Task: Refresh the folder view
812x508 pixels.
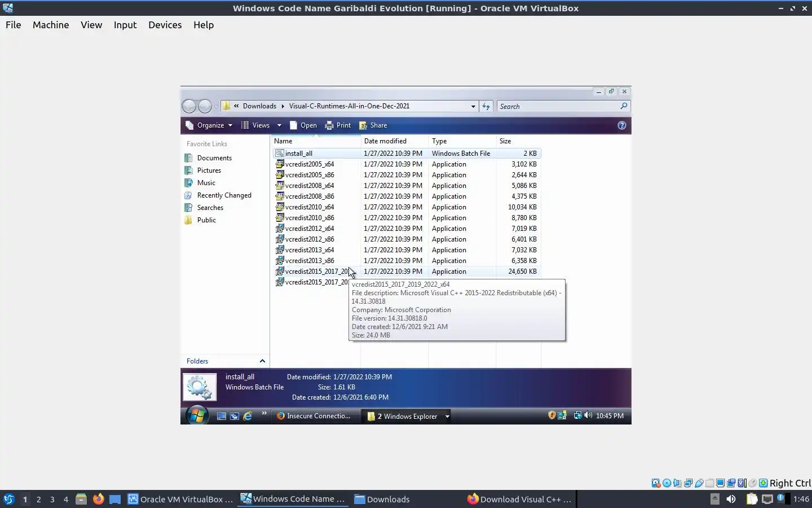Action: (x=486, y=106)
